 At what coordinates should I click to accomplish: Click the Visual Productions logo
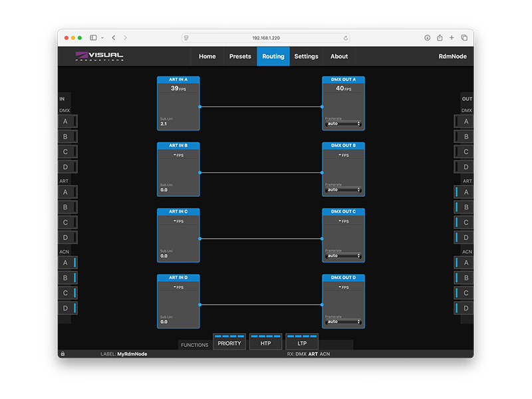coord(100,57)
